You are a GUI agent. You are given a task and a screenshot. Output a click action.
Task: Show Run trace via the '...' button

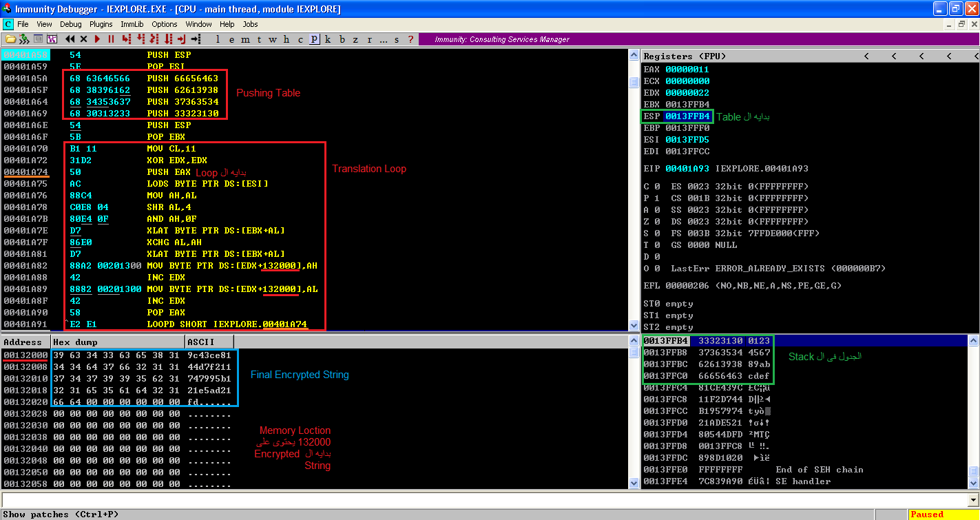pyautogui.click(x=383, y=39)
